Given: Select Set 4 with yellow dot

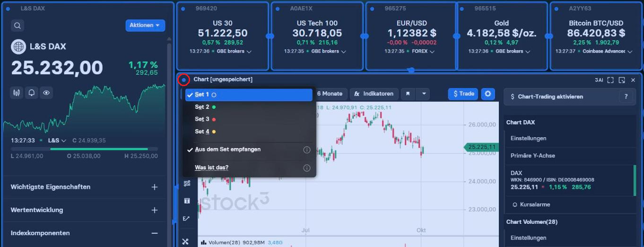Looking at the screenshot, I should coord(249,132).
